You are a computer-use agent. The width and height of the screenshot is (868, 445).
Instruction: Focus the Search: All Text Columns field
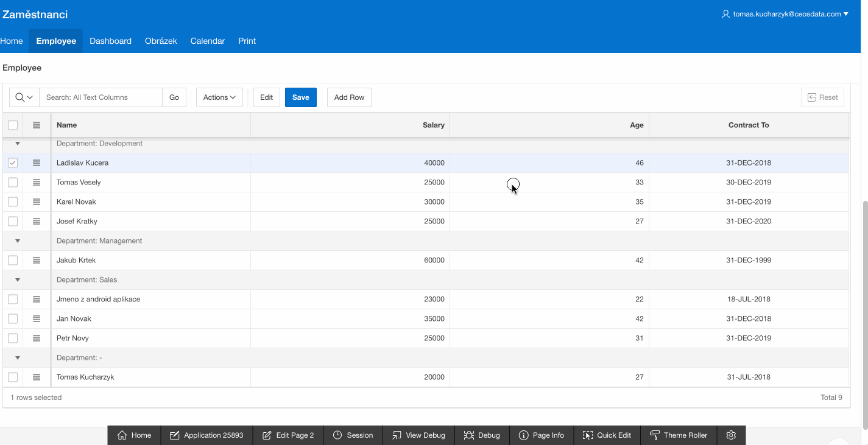(101, 97)
